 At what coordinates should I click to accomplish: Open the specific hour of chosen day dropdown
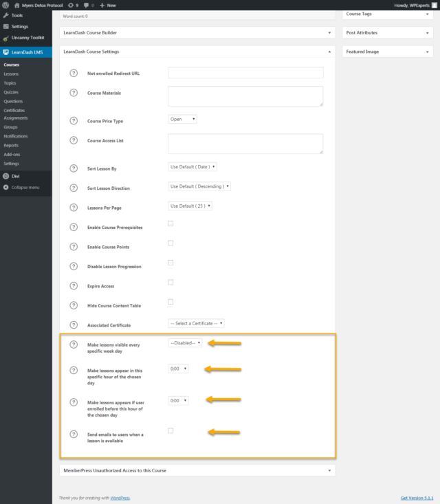(178, 369)
